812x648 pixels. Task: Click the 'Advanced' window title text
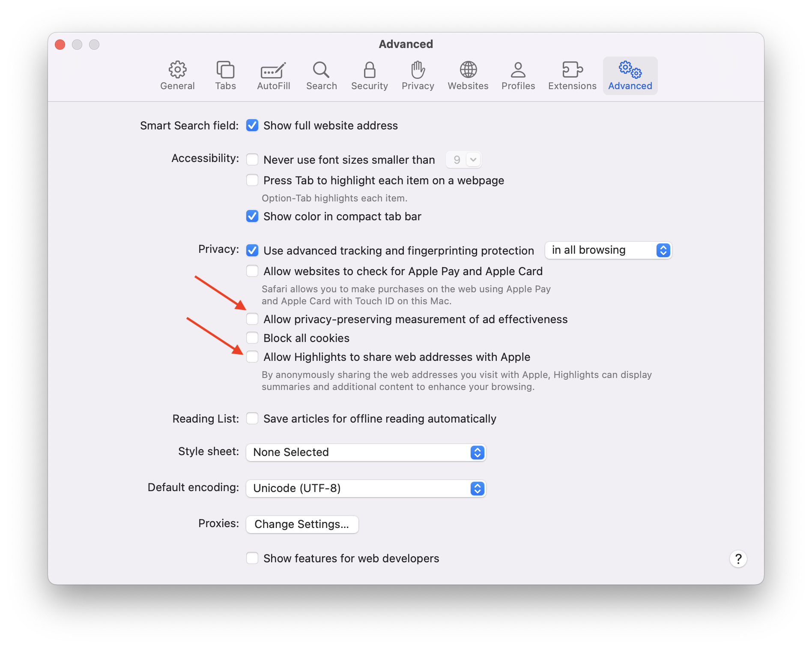coord(406,44)
